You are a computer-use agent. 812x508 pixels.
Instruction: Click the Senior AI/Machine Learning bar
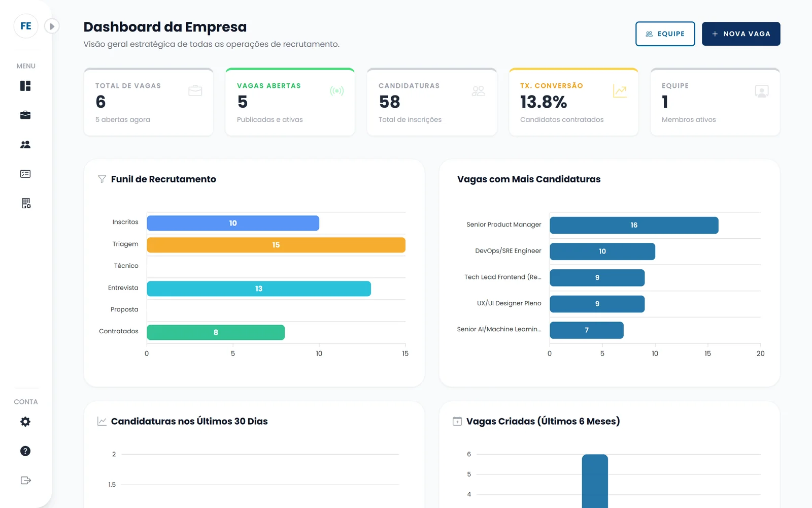[587, 330]
